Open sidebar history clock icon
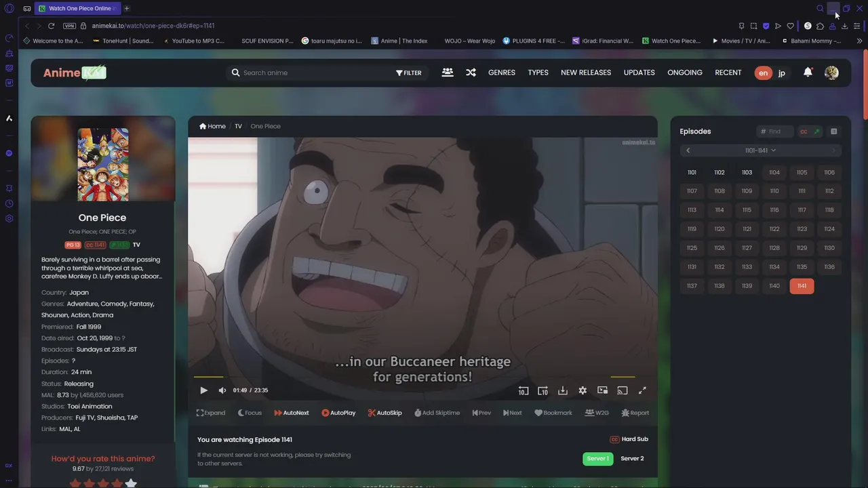 (9, 203)
